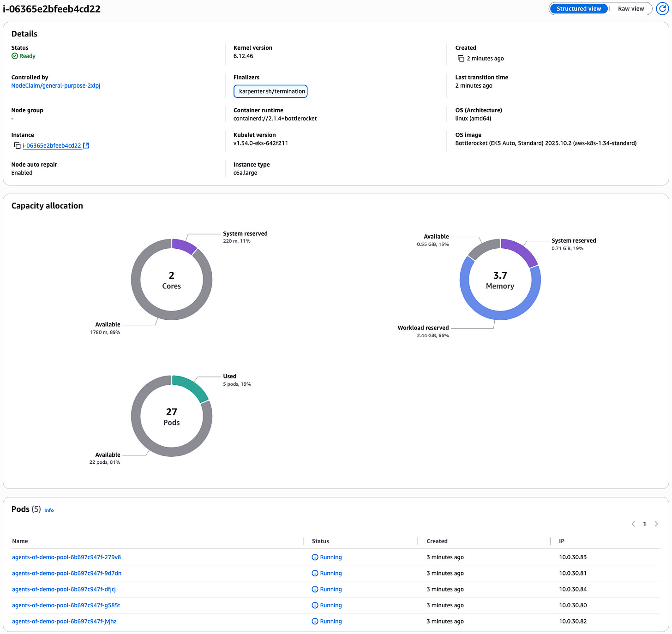This screenshot has height=634, width=672.
Task: Go to next pods page chevron
Action: point(656,524)
